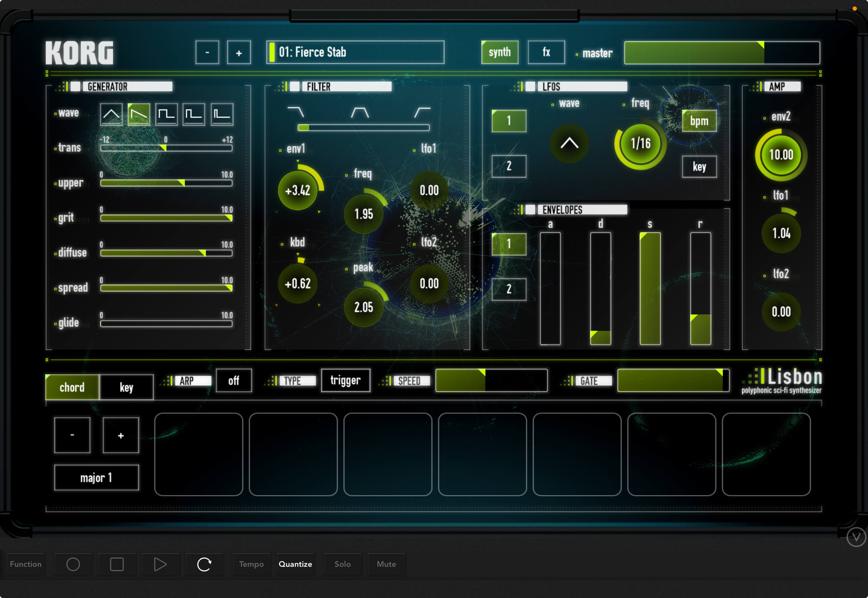
Task: Click the play triangle in the transport bar
Action: 160,564
